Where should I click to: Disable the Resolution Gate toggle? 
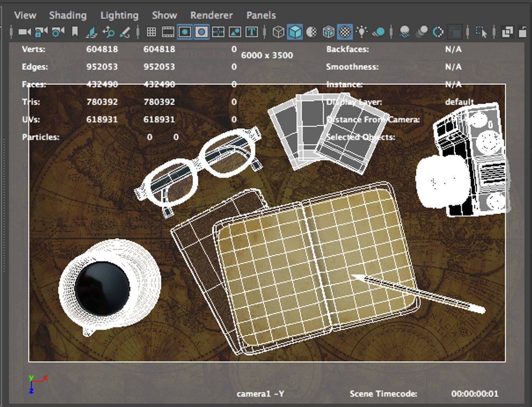click(185, 32)
